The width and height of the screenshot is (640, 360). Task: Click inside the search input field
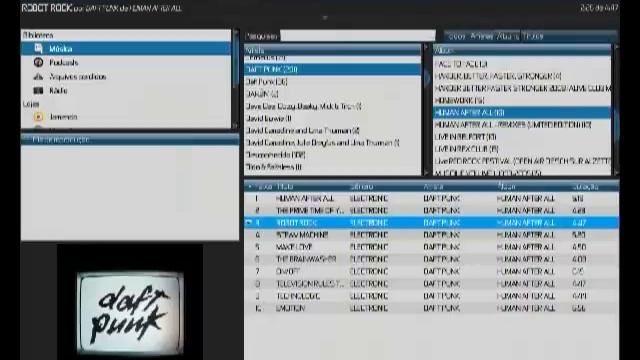tap(358, 36)
